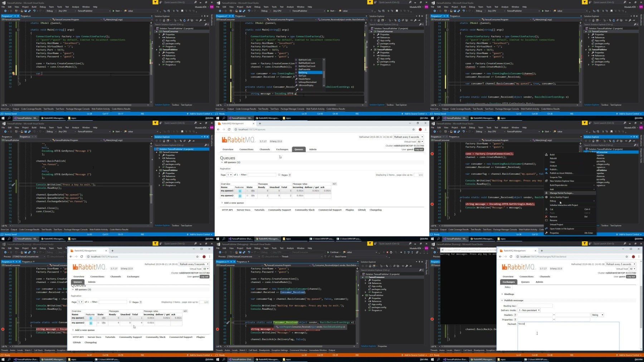This screenshot has width=644, height=362.
Task: Click the 'Log out' button in the center frame
Action: coord(419,149)
